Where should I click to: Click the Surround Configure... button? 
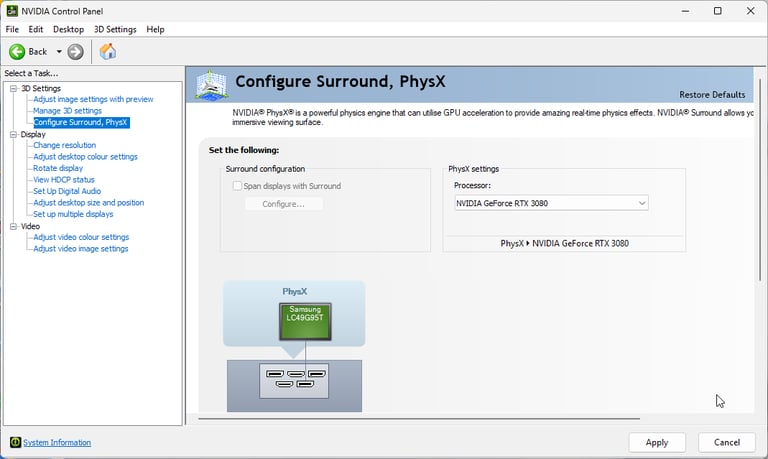[x=284, y=204]
